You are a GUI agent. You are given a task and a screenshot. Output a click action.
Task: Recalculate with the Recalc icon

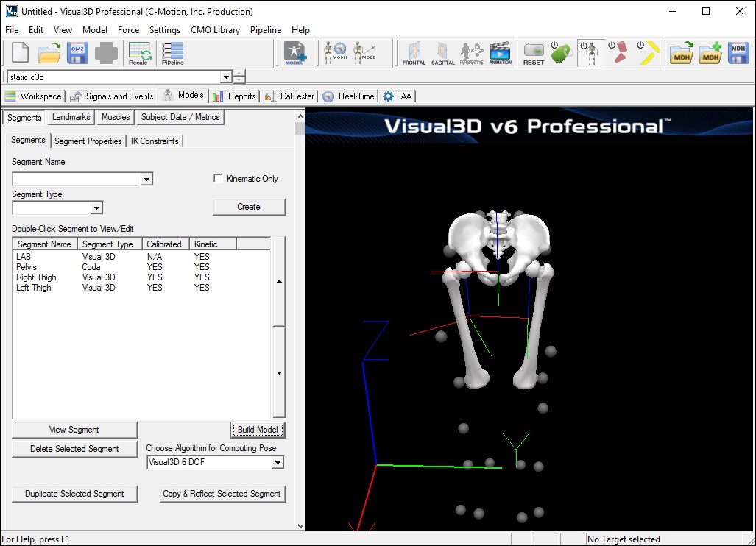click(x=139, y=53)
